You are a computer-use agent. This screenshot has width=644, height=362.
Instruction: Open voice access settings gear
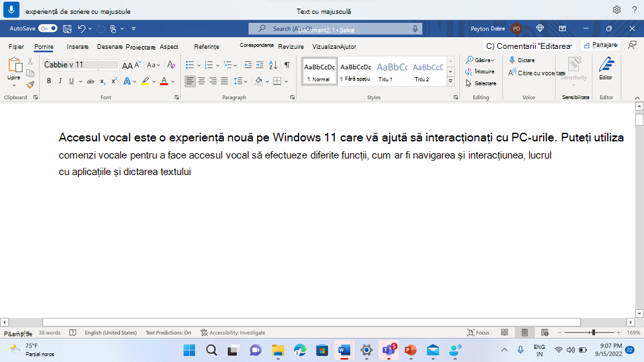pos(616,10)
